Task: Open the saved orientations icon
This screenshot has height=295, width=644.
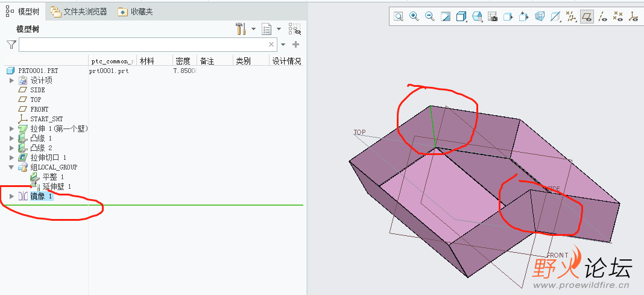Action: [x=477, y=16]
